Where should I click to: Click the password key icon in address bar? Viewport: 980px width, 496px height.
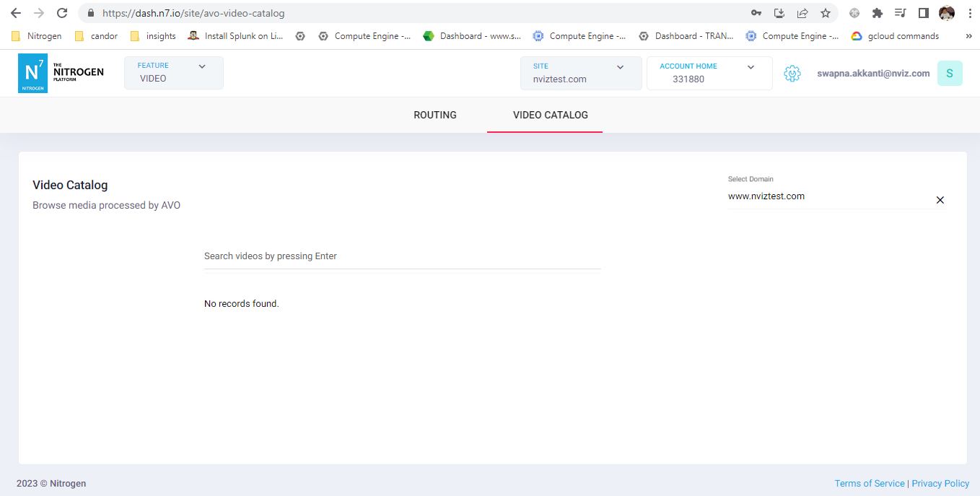[x=757, y=12]
